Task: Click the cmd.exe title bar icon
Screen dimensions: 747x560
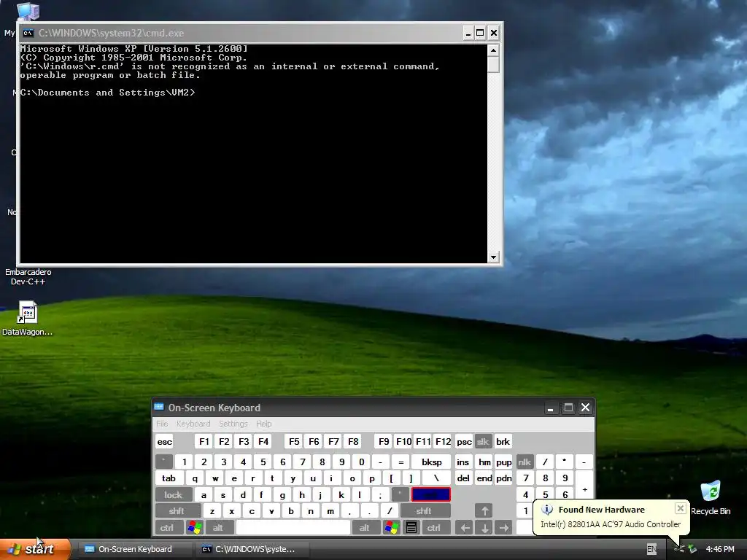Action: (28, 33)
